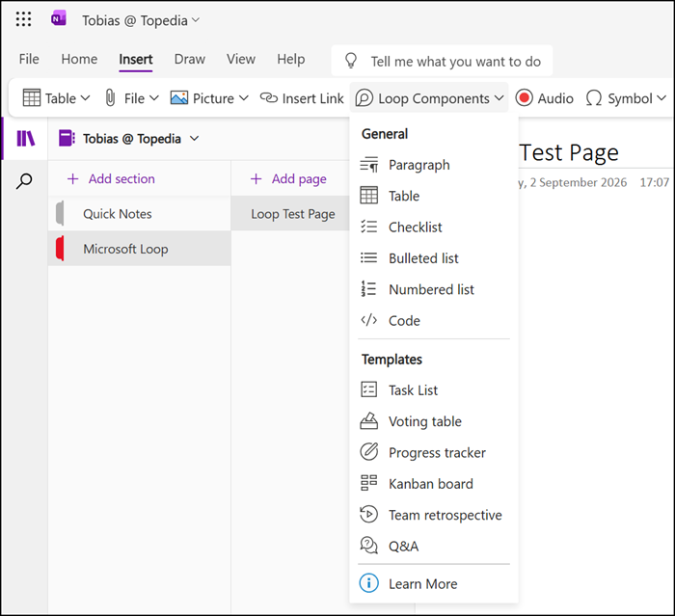Click the page title Test Page
This screenshot has height=616, width=675.
click(569, 152)
